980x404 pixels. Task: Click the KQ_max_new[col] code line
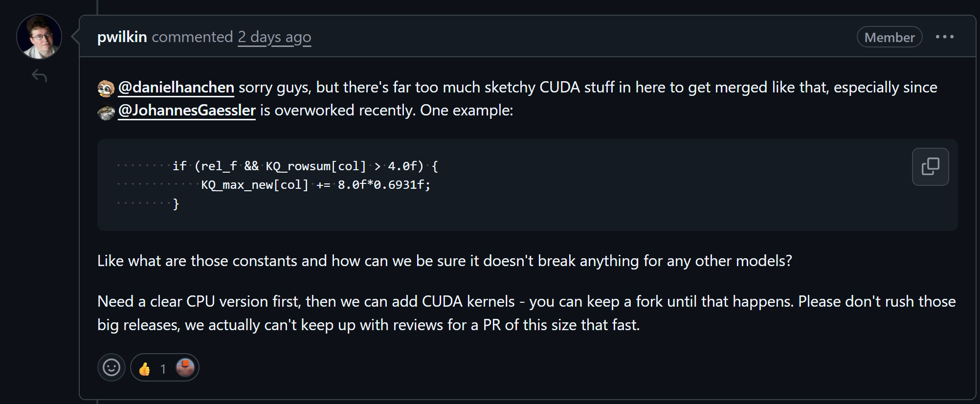[315, 185]
